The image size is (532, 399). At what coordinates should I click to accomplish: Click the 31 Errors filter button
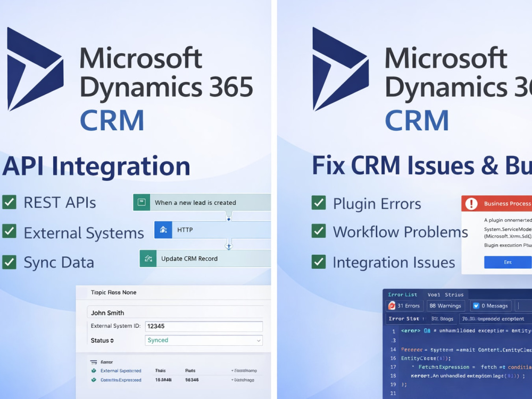(x=404, y=306)
